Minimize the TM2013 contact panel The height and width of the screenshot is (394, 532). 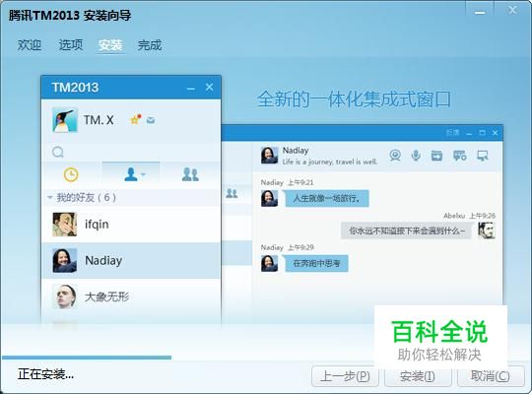pos(191,89)
